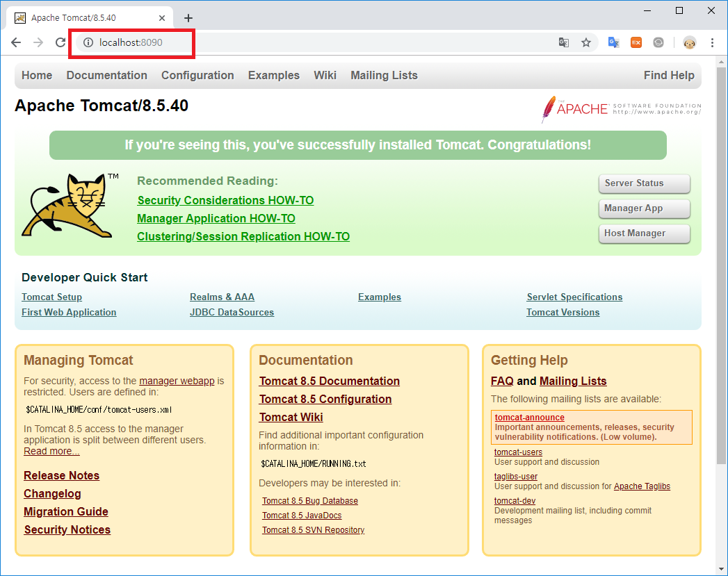Screen dimensions: 728x576
Task: Click the Manager App button
Action: tap(645, 208)
